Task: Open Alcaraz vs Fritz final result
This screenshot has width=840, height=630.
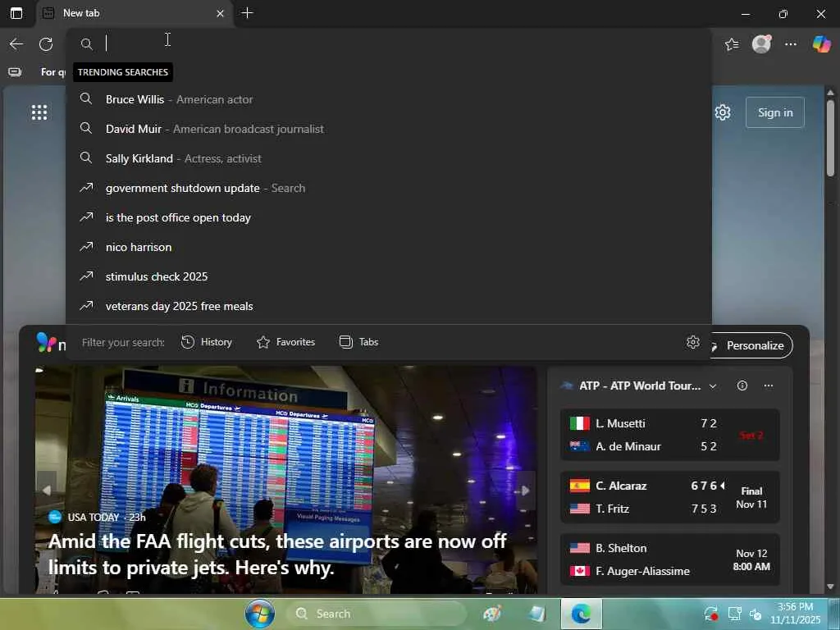Action: tap(669, 497)
